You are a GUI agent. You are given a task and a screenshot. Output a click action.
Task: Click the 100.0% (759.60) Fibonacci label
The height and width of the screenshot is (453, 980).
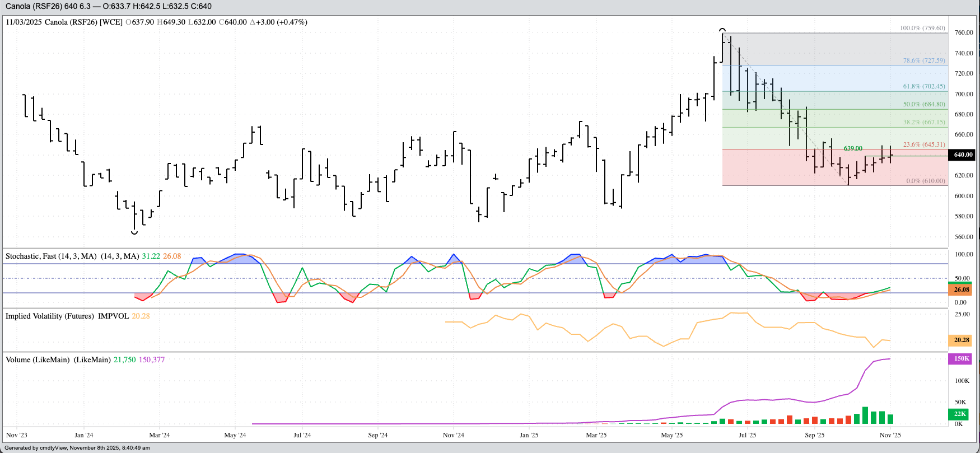click(922, 28)
